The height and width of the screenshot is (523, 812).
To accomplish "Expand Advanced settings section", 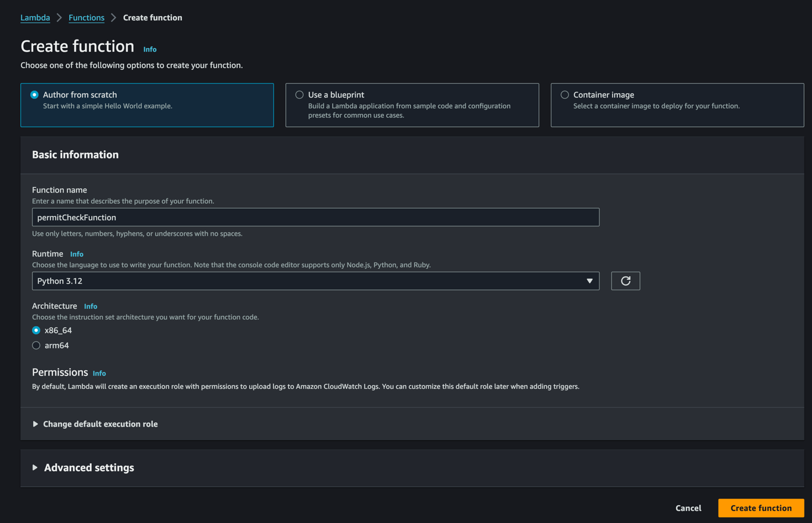I will (x=89, y=468).
